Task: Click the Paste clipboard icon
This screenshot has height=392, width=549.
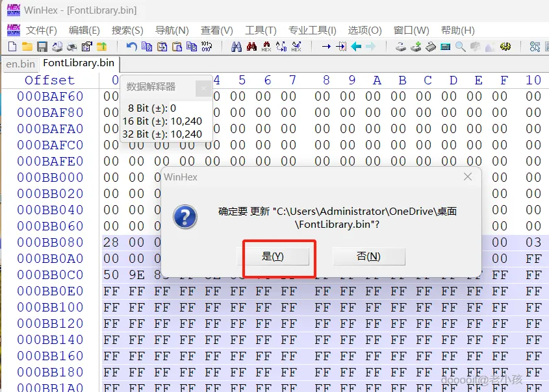Action: click(177, 46)
